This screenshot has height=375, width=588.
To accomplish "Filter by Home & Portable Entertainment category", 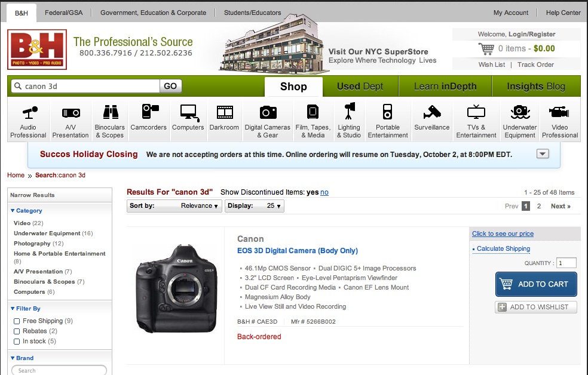I will tap(60, 257).
